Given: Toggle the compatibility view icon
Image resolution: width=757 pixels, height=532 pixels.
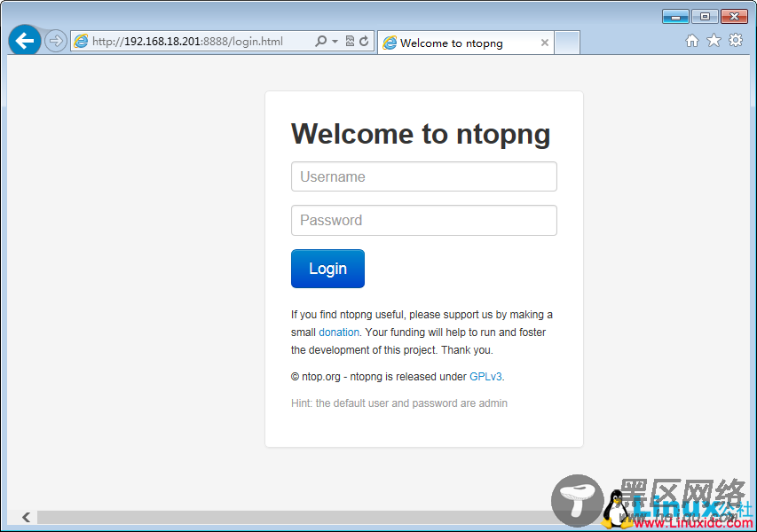Looking at the screenshot, I should coord(350,41).
